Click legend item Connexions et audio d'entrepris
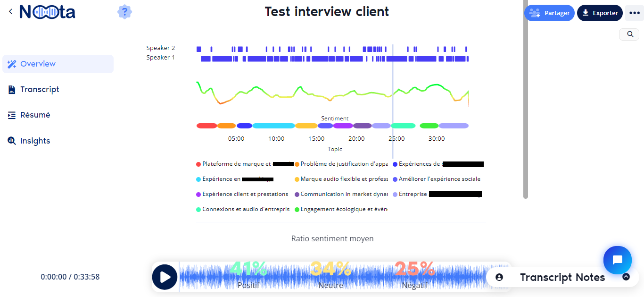 [243, 209]
